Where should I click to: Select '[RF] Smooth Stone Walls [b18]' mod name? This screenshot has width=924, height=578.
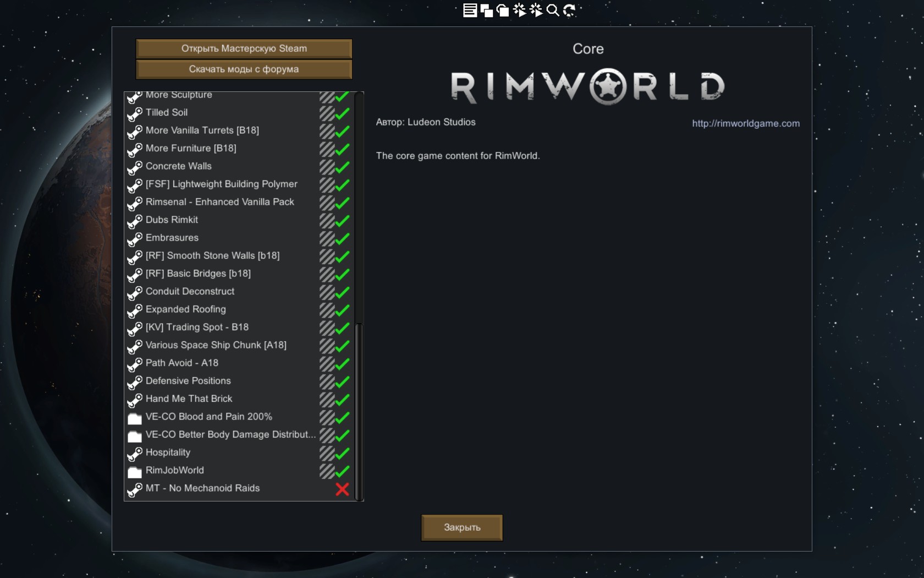click(x=212, y=255)
